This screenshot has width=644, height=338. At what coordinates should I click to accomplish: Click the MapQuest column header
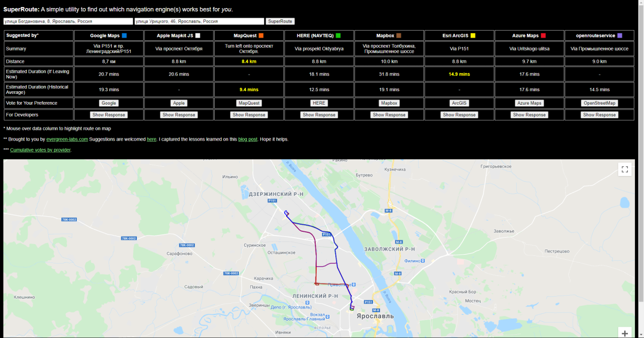point(249,35)
